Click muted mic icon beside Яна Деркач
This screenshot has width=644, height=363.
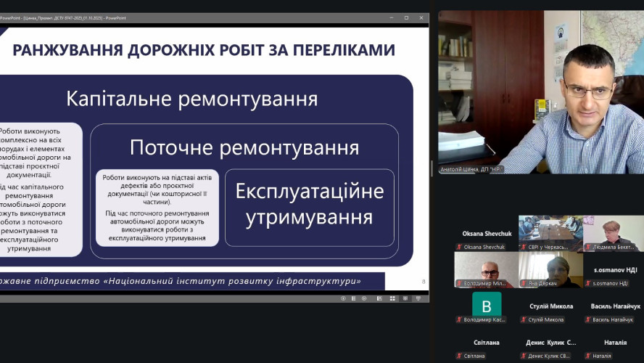coord(524,283)
